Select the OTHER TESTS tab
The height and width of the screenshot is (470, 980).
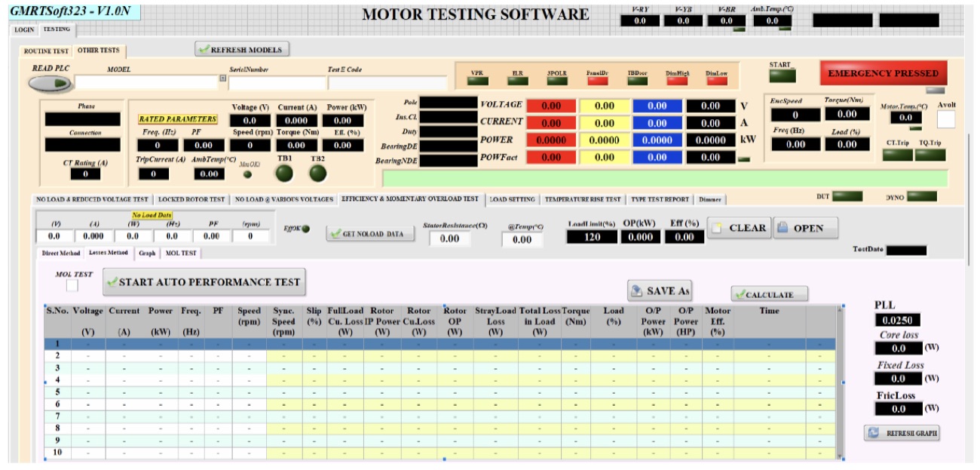99,51
